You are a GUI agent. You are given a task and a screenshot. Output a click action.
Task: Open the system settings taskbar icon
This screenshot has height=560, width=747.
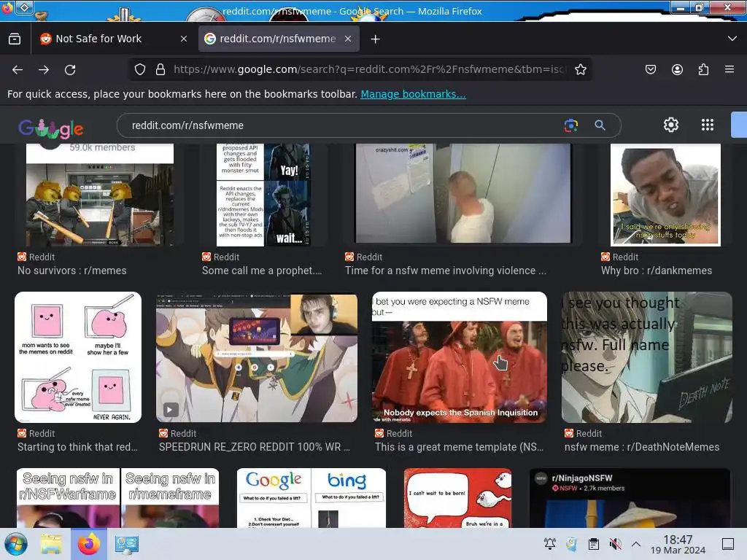[x=126, y=544]
